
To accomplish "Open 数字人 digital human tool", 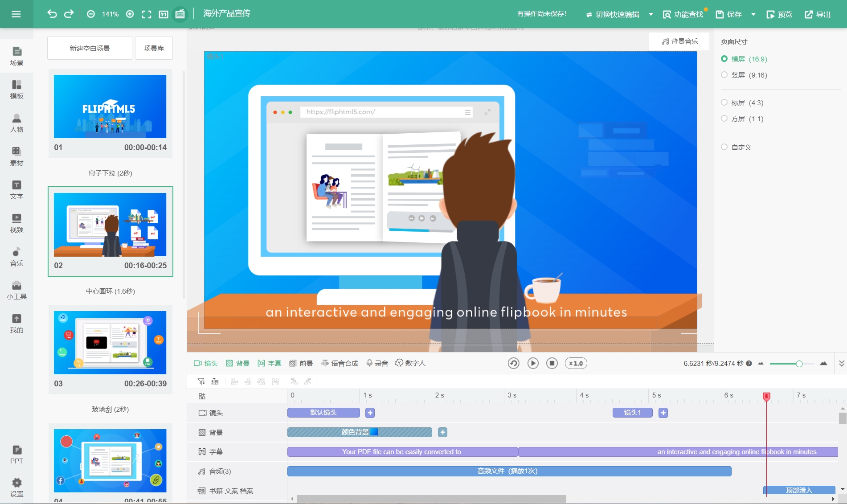I will (410, 363).
